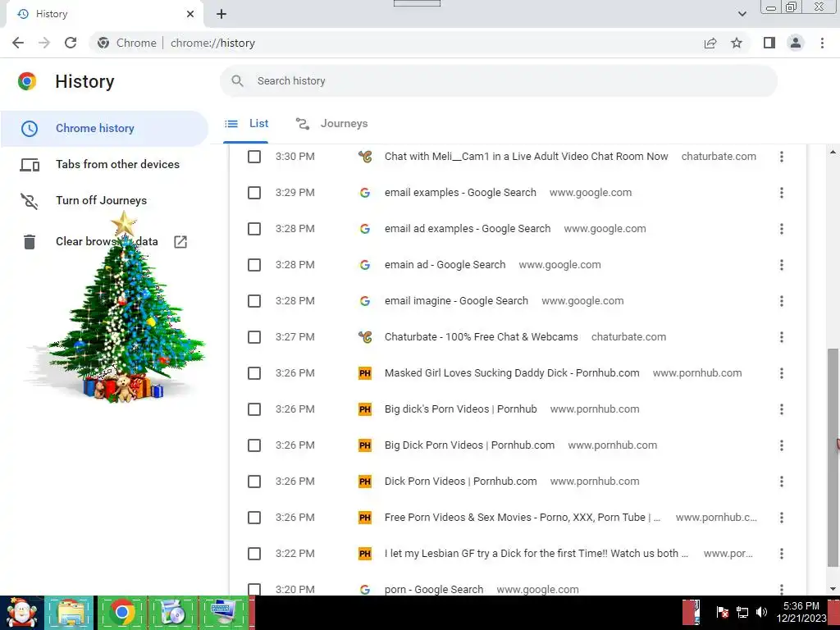
Task: Open the media player taskbar icon
Action: point(173,613)
